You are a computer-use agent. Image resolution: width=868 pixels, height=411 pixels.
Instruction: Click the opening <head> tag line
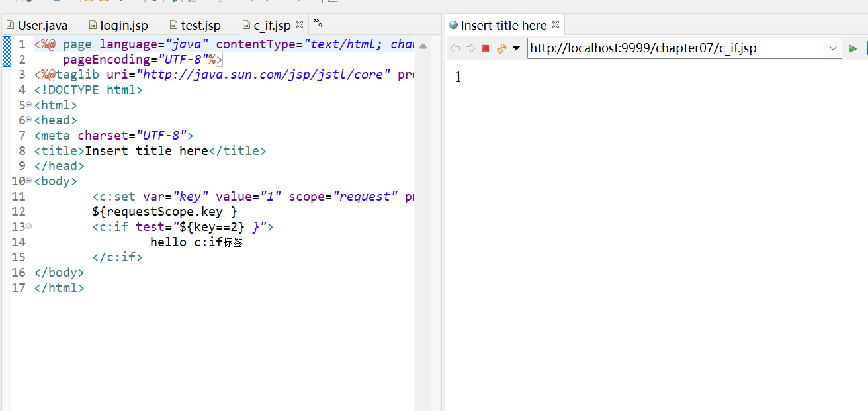pyautogui.click(x=56, y=120)
